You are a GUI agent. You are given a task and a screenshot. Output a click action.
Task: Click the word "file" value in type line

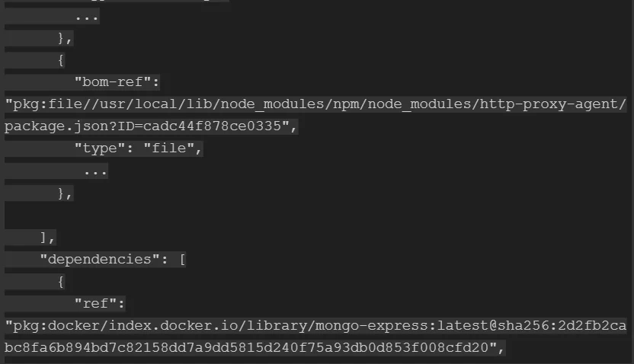(x=168, y=148)
